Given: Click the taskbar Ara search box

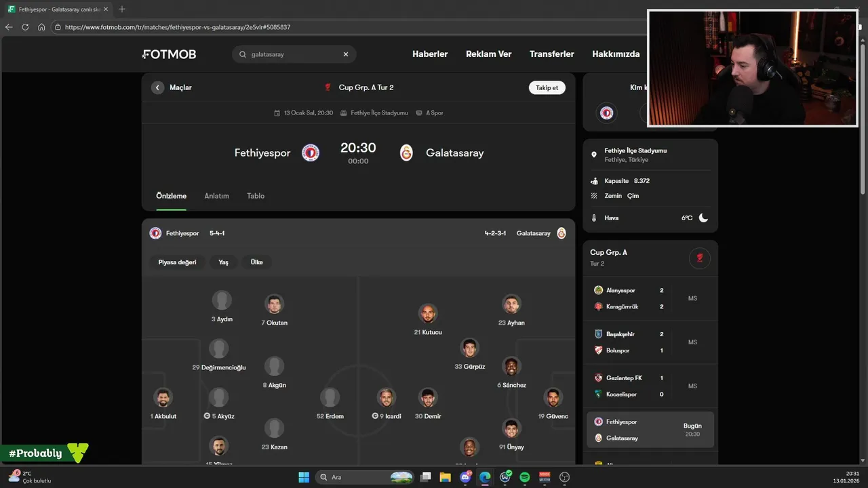Looking at the screenshot, I should click(366, 477).
